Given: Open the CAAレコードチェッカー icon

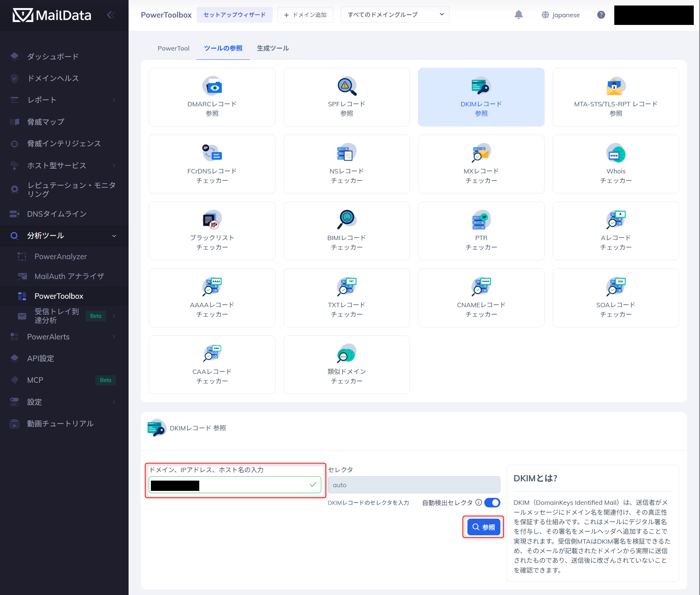Looking at the screenshot, I should (x=212, y=353).
